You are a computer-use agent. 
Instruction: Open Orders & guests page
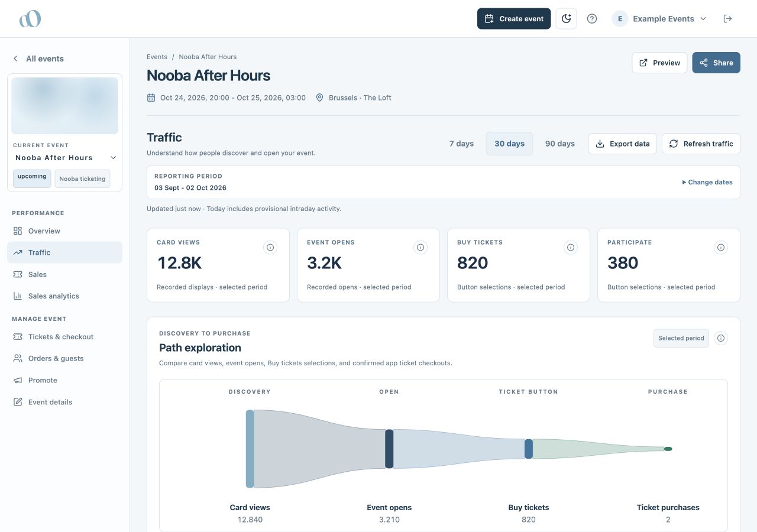[x=65, y=358]
